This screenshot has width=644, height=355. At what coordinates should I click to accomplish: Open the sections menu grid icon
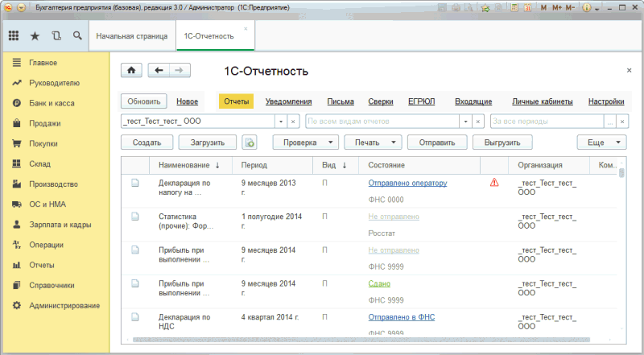(14, 36)
